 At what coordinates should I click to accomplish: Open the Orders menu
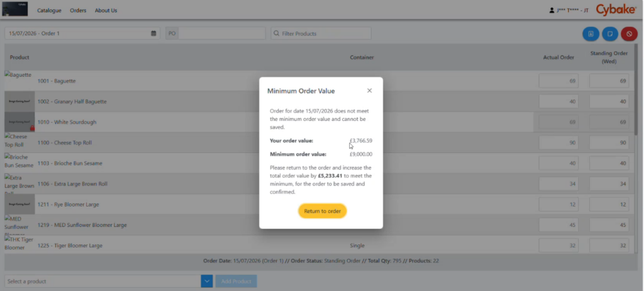78,10
